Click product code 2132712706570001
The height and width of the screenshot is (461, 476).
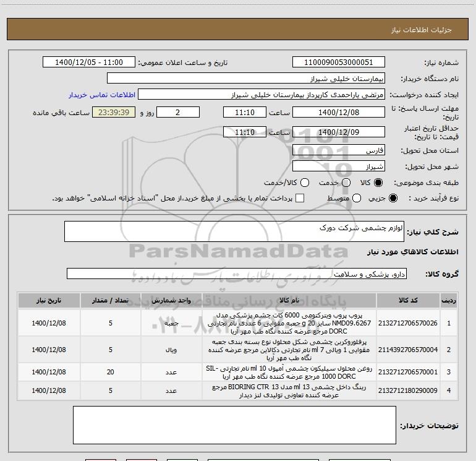coord(408,372)
